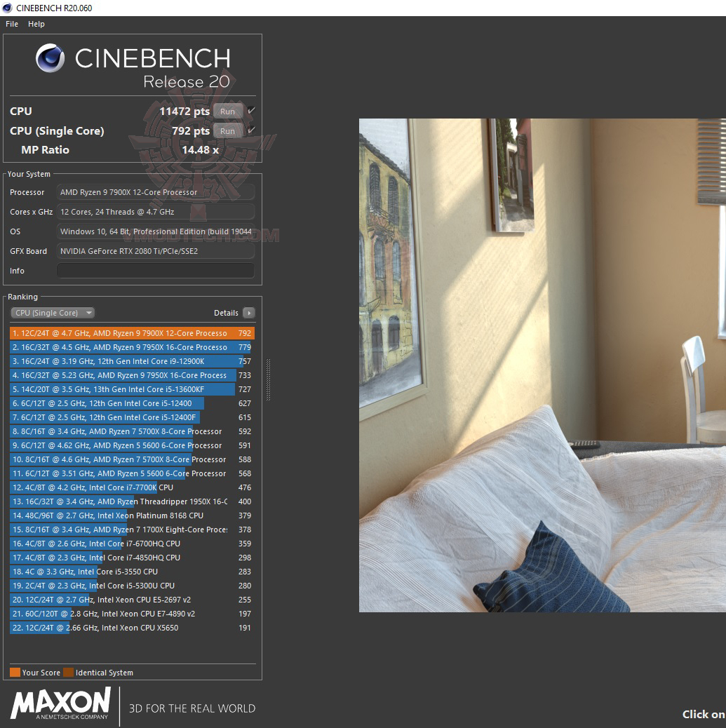Image resolution: width=726 pixels, height=728 pixels.
Task: Select ranking row 12 Core i7-7700K
Action: 132,487
